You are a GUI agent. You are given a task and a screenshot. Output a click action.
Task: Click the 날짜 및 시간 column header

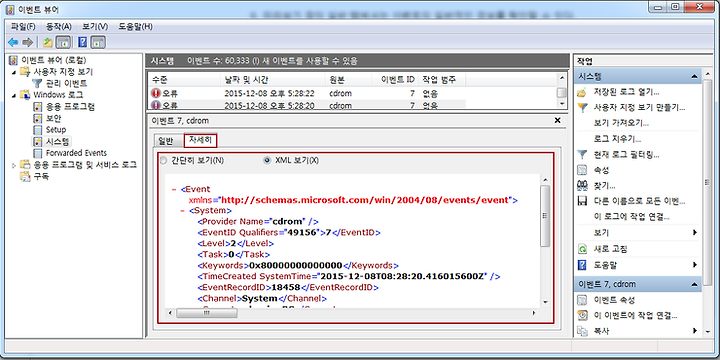pyautogui.click(x=272, y=79)
